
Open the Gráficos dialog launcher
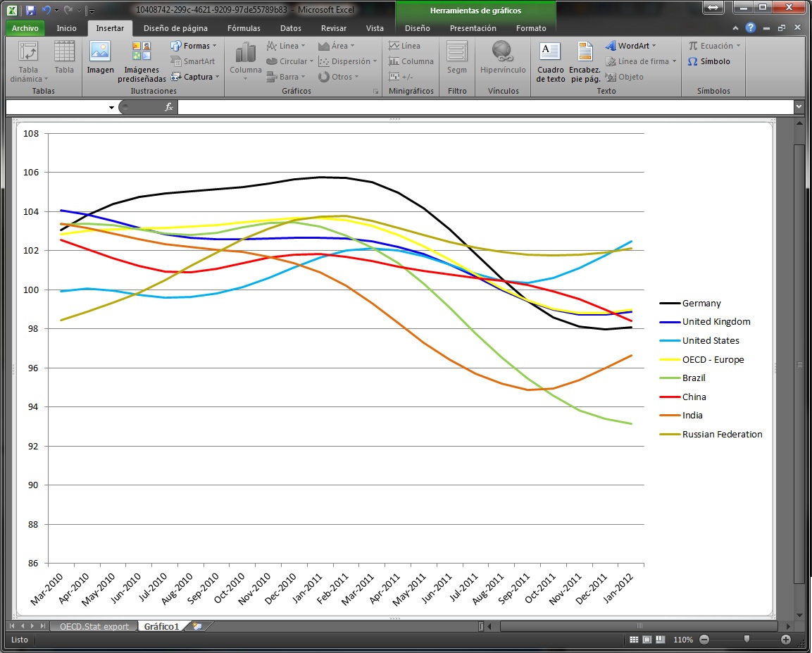(376, 91)
